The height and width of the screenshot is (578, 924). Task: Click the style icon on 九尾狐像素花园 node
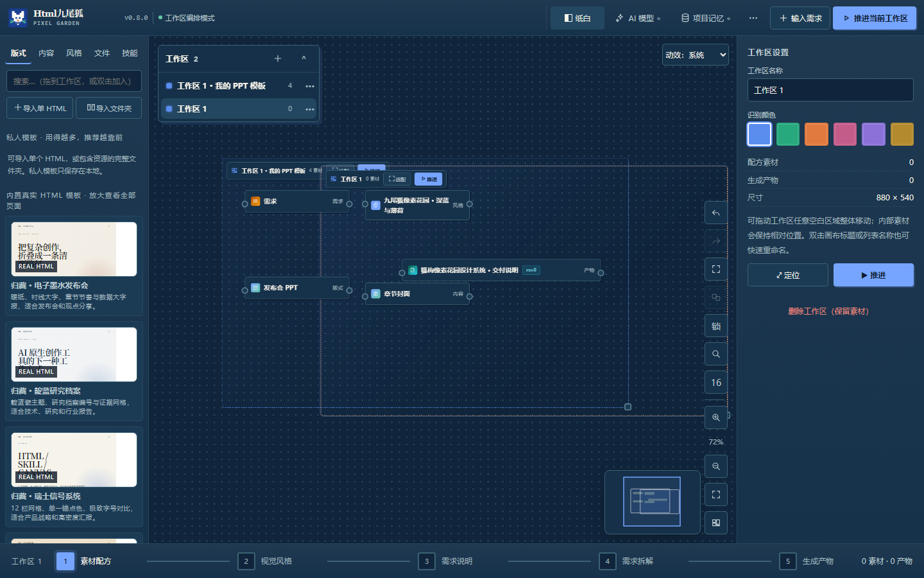click(x=376, y=206)
